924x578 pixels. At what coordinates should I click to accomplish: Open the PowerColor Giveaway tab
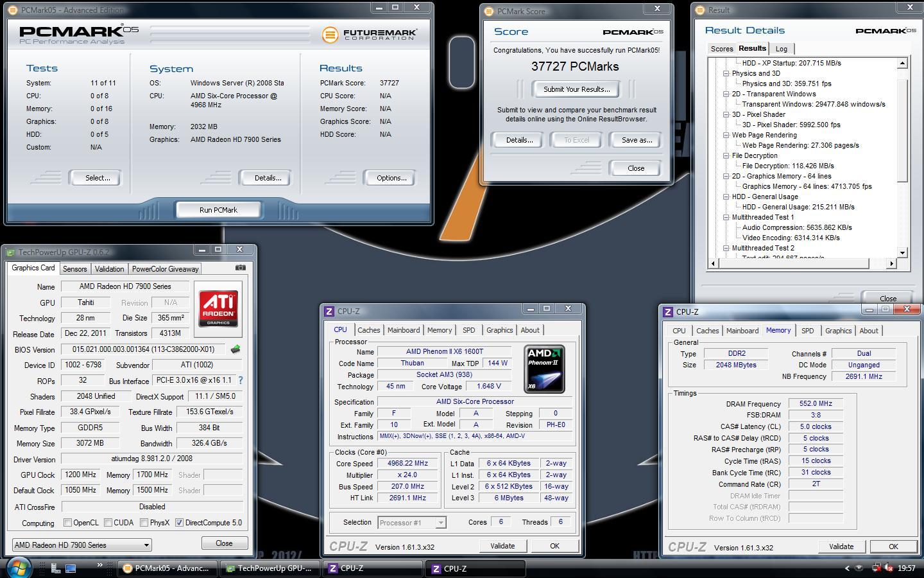pyautogui.click(x=165, y=269)
